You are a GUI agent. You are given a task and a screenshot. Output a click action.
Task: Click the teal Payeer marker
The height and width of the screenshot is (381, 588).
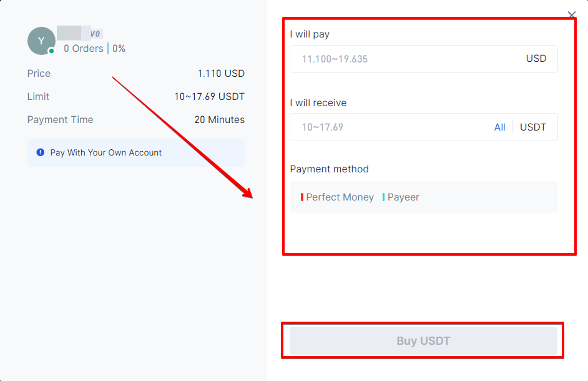pos(383,197)
